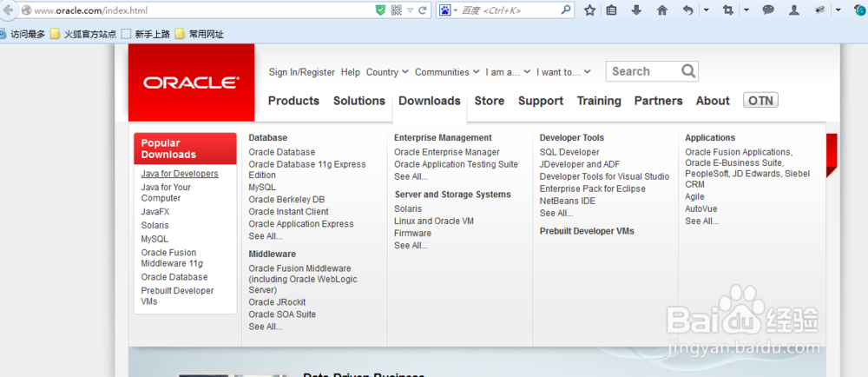
Task: Open the dropdown next to undo arrow
Action: click(707, 10)
